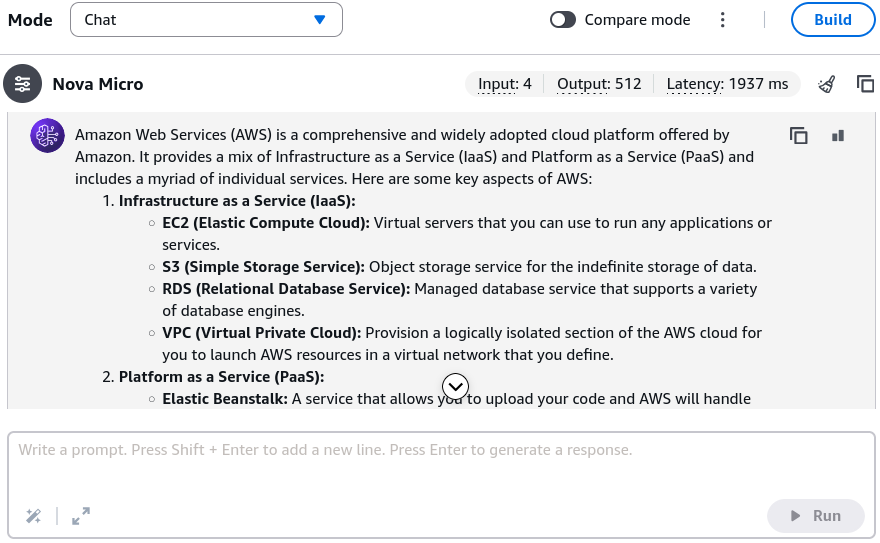Click the assistant's purple avatar icon

pos(47,135)
